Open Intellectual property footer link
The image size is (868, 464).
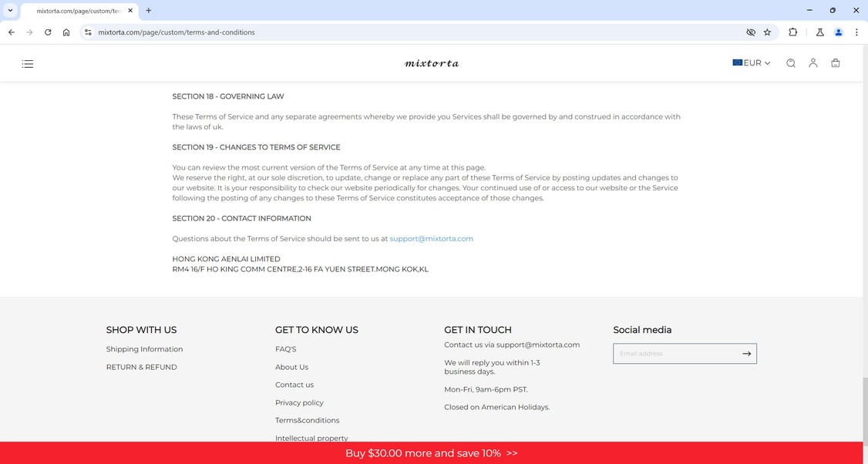(x=311, y=438)
